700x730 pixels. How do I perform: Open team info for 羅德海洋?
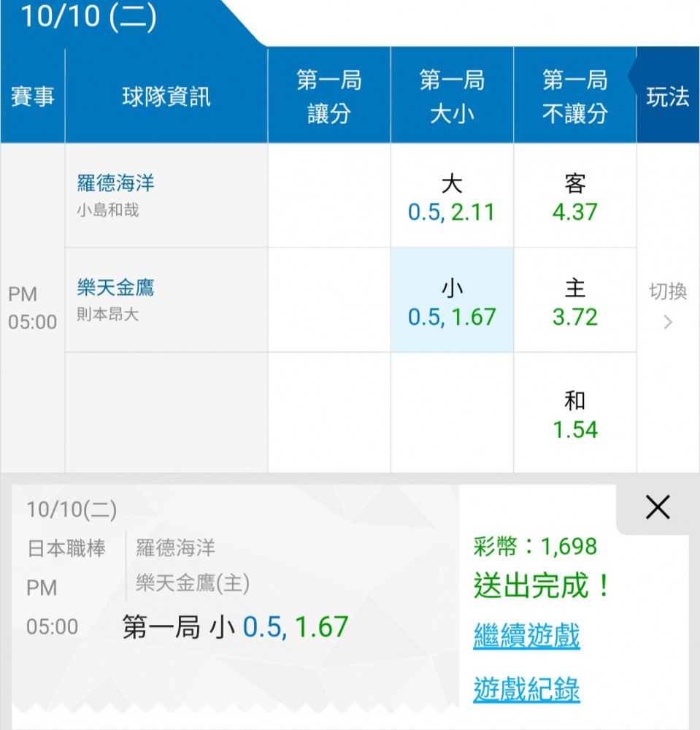(115, 183)
